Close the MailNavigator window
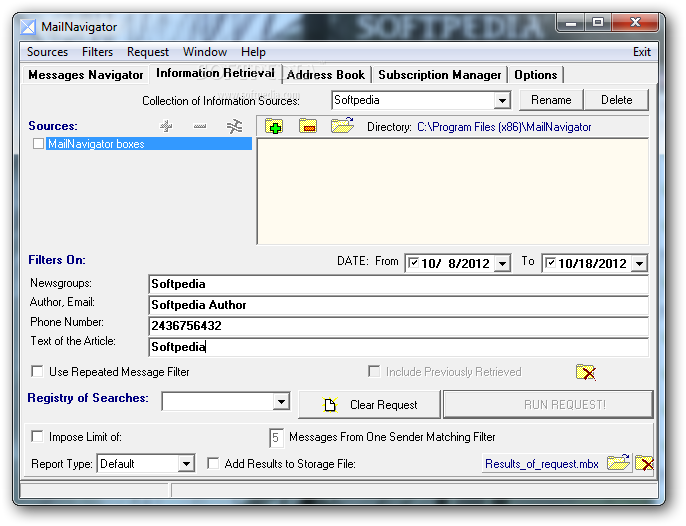Viewport: 686px width, 526px height. click(x=635, y=22)
